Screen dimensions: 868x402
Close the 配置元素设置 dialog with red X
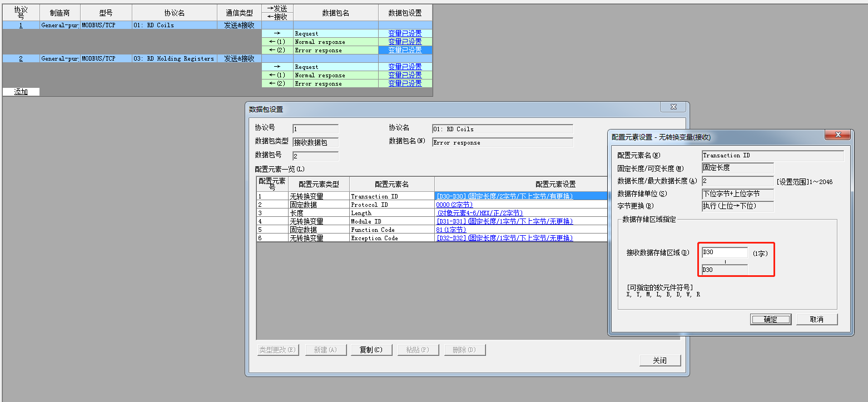pos(838,135)
